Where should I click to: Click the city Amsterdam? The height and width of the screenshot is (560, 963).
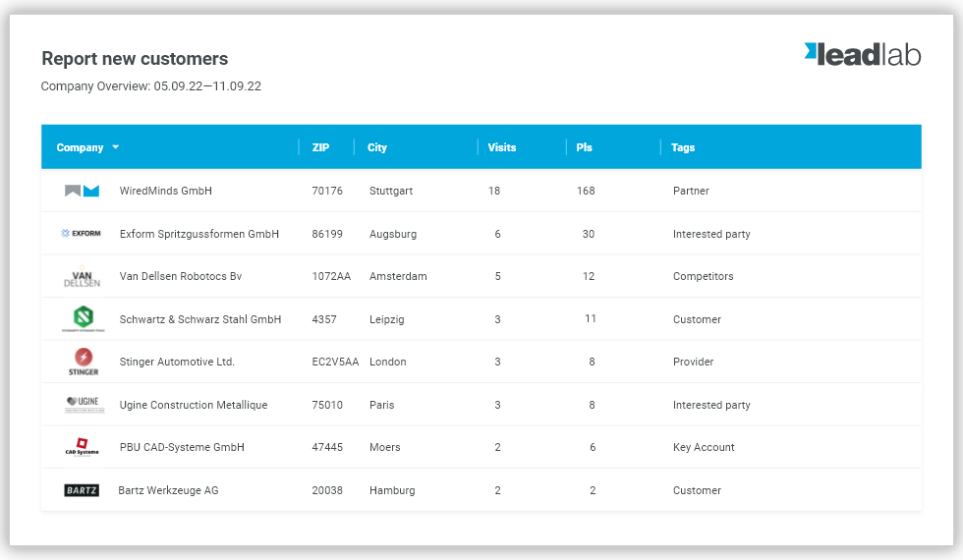pos(398,276)
